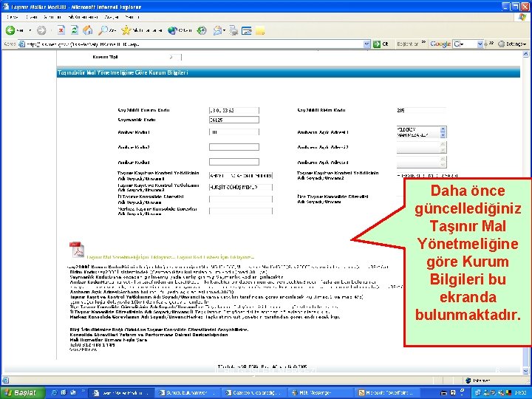Click the Media globe toolbar button

tap(180, 30)
